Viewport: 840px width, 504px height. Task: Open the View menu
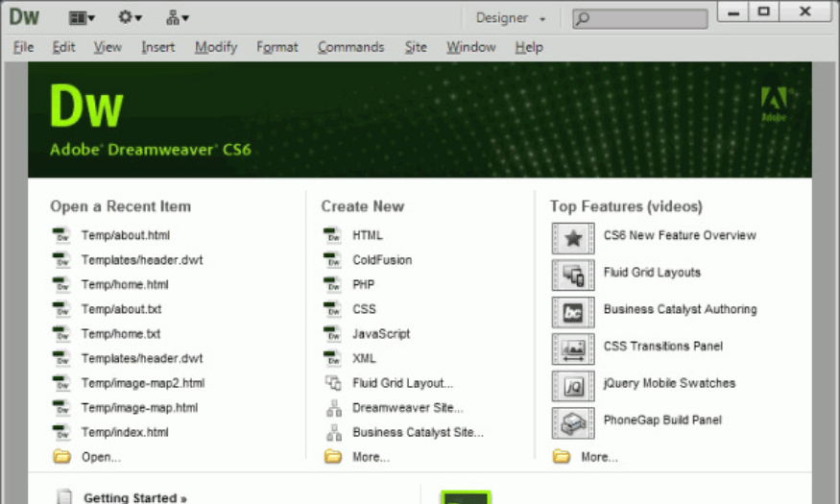[108, 47]
